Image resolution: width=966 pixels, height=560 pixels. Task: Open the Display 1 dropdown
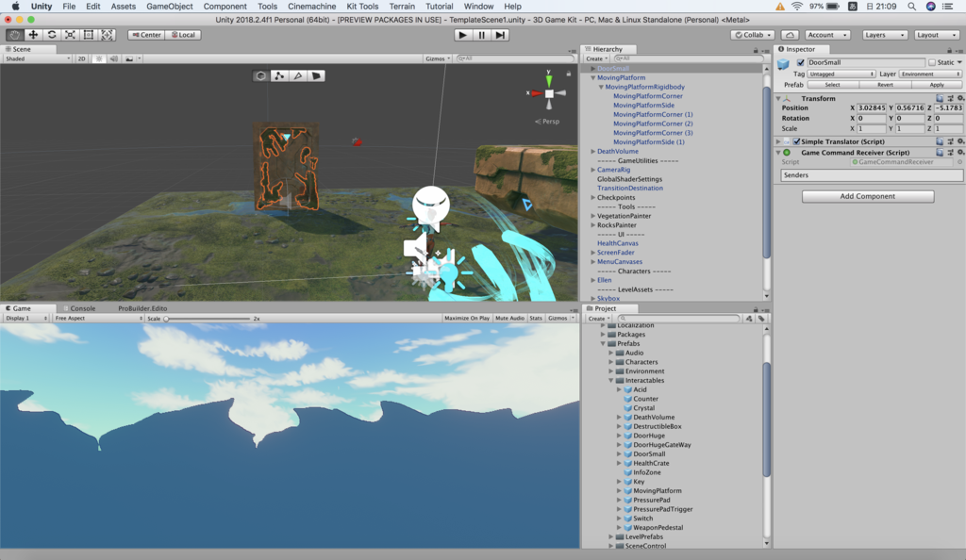(x=25, y=318)
